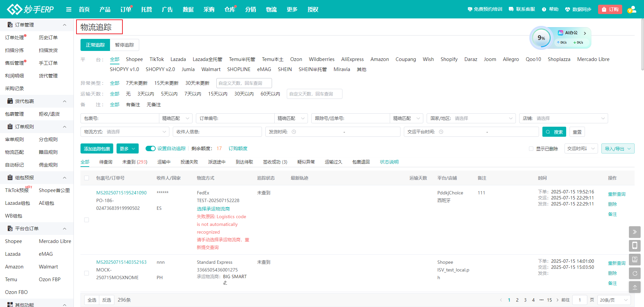Toggle the hamburger menu icon

click(69, 9)
